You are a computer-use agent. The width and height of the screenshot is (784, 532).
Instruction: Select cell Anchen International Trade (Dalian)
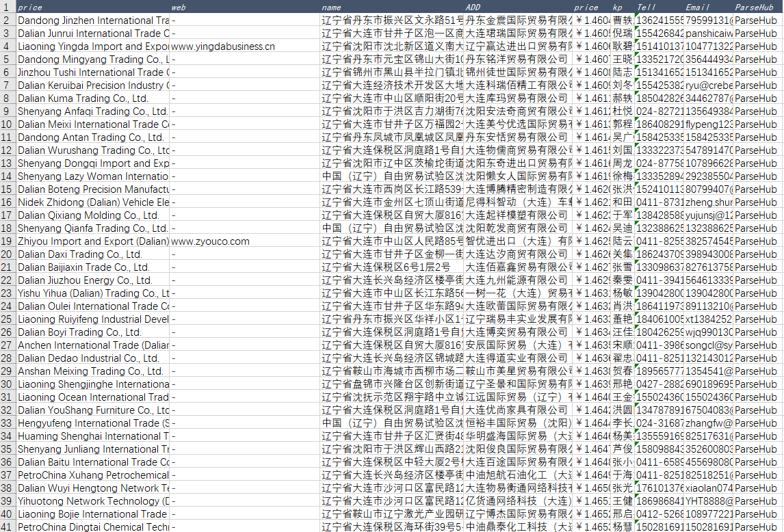coord(93,345)
